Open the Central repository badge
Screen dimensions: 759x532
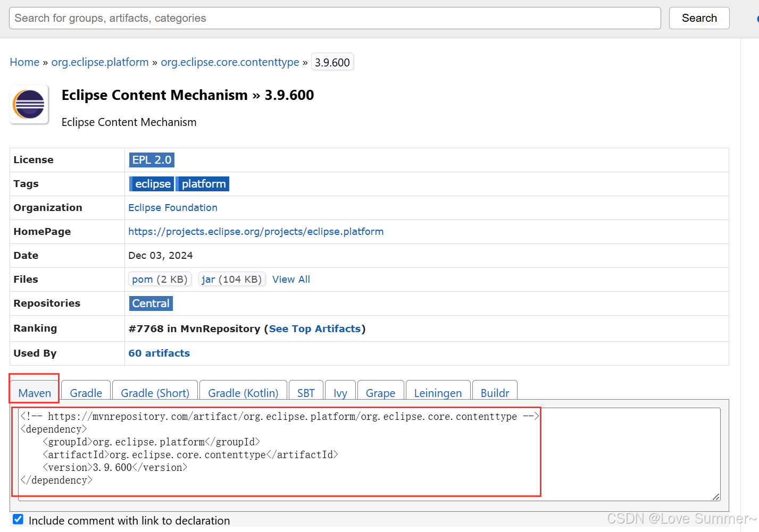click(x=151, y=303)
